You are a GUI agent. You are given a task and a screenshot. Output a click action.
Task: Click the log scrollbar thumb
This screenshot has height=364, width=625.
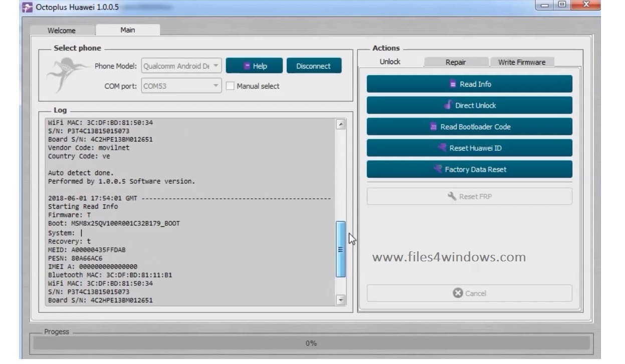(341, 249)
